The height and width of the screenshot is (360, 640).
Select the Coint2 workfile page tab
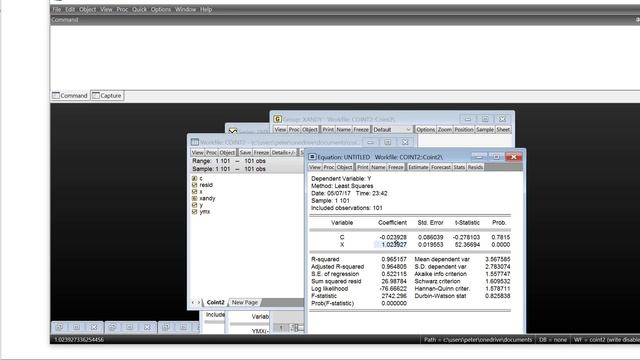coord(216,302)
